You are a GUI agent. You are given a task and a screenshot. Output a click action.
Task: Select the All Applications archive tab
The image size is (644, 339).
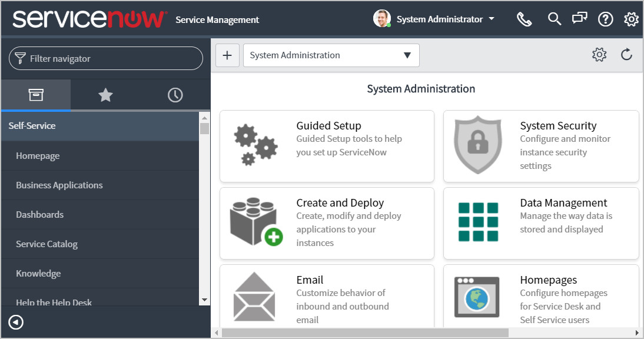click(x=36, y=95)
